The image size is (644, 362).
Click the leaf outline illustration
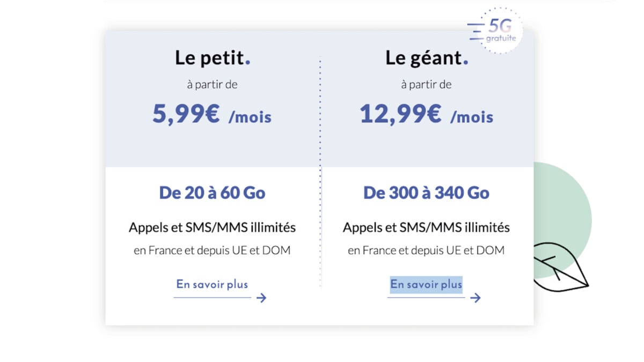pyautogui.click(x=561, y=269)
